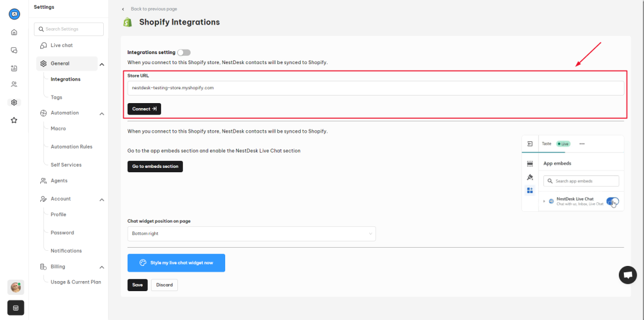
Task: Open the chat conversations rail icon
Action: point(14,50)
